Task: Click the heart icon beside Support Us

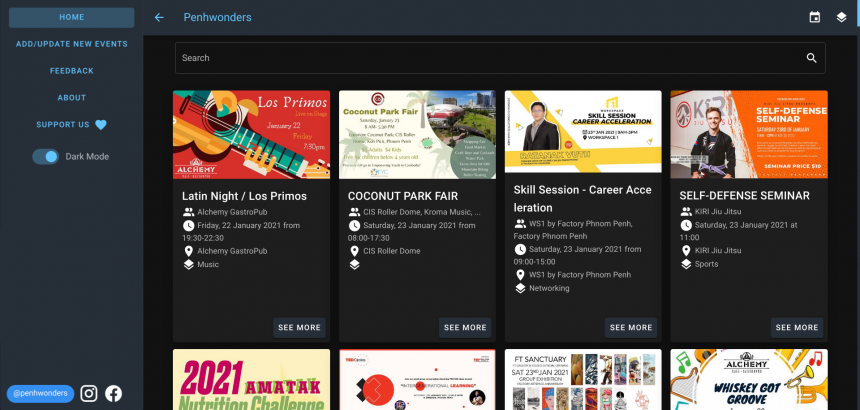Action: pos(100,125)
